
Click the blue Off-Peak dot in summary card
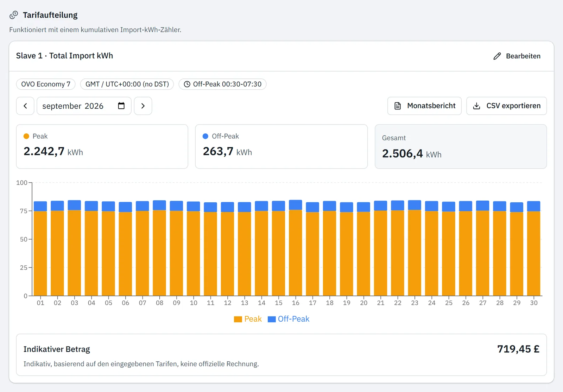coord(205,136)
